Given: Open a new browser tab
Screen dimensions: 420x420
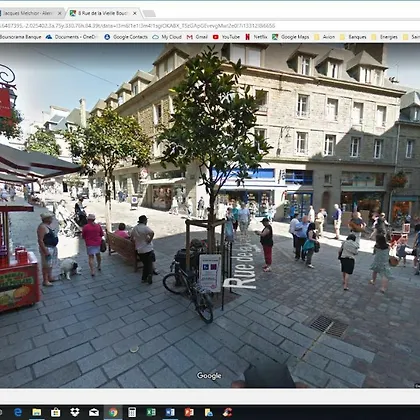Looking at the screenshot, I should (x=149, y=14).
